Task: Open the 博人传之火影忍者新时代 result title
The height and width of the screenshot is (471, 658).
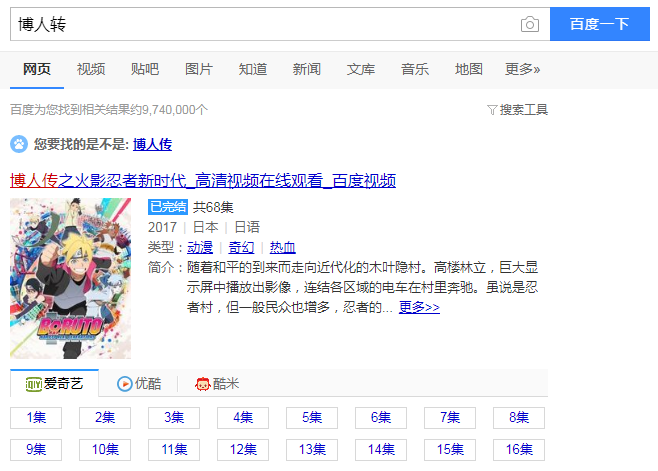Action: tap(203, 181)
